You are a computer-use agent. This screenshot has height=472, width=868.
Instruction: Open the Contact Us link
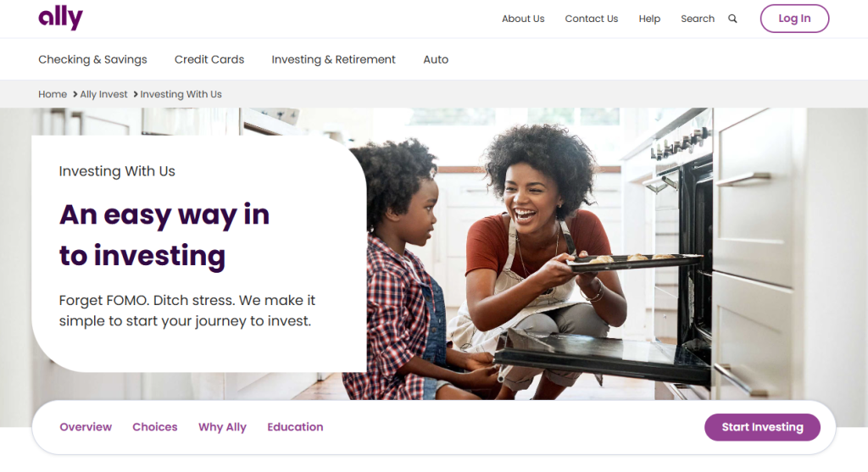click(x=591, y=19)
